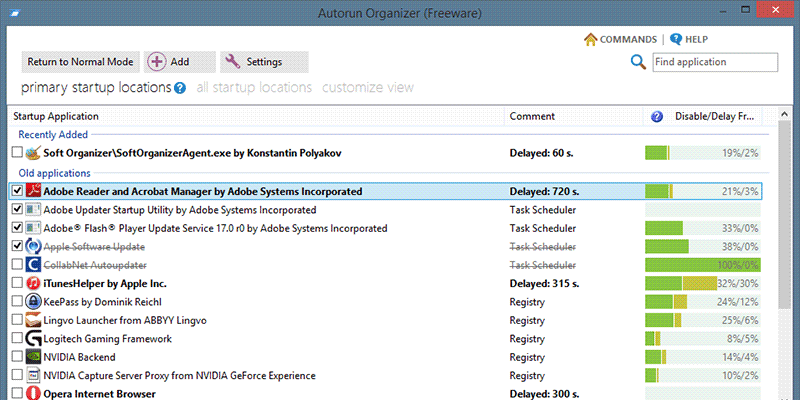Collapse the Recently Added group
The width and height of the screenshot is (800, 400).
[x=53, y=135]
